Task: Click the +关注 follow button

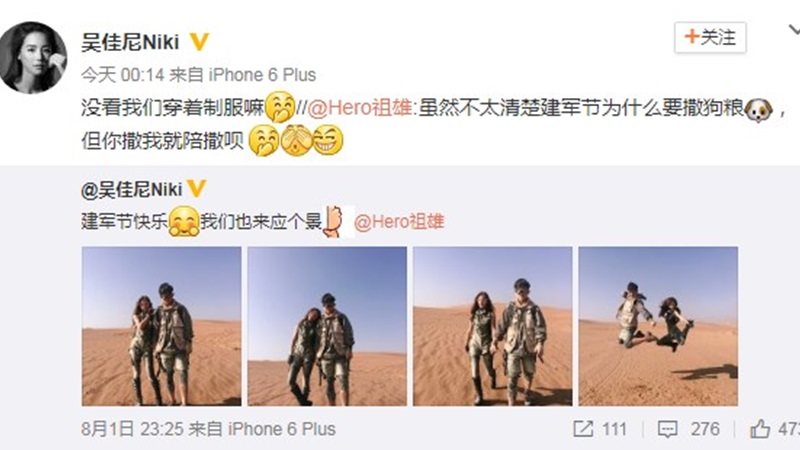Action: [x=710, y=37]
